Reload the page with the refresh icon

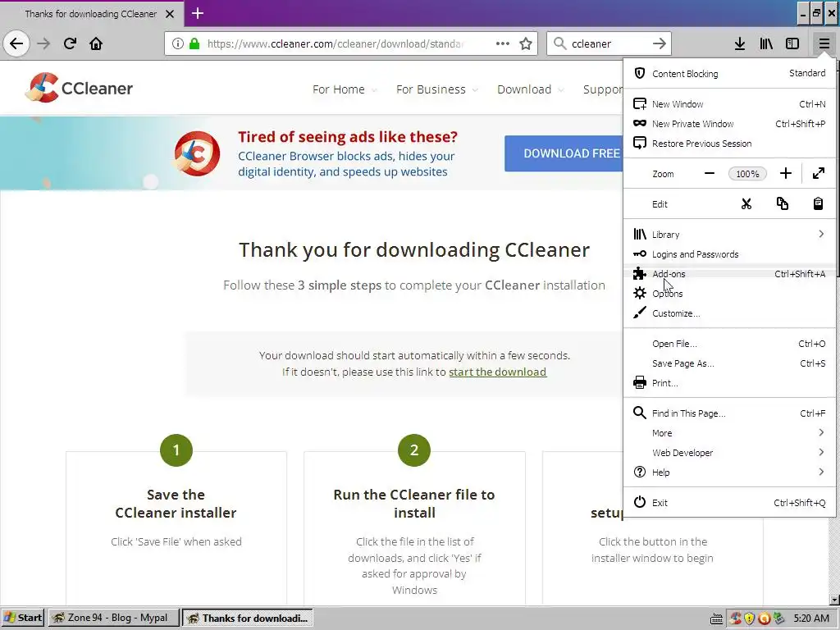70,43
